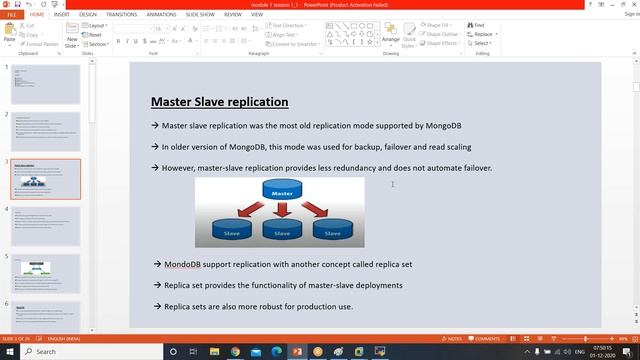Open the Shape Outline dropdown

click(x=440, y=34)
